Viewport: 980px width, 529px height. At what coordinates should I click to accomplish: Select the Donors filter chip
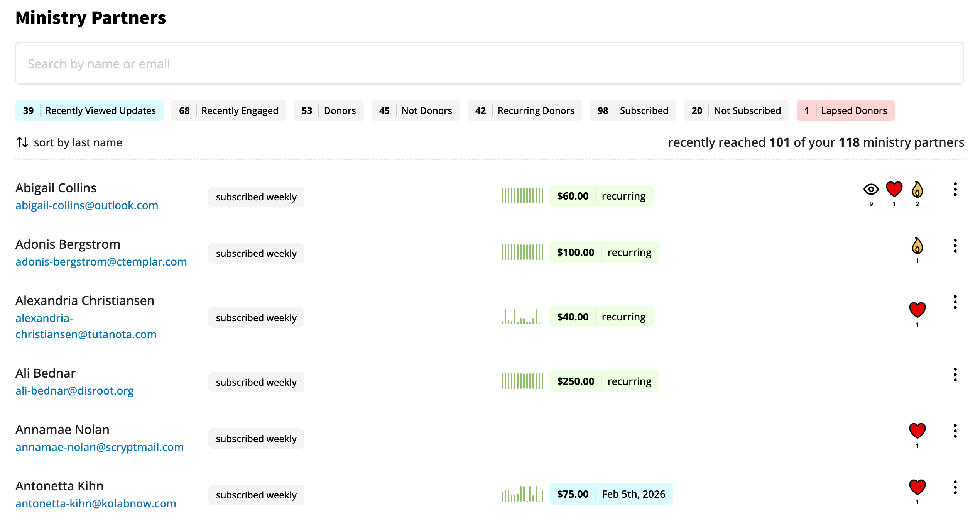pyautogui.click(x=328, y=110)
